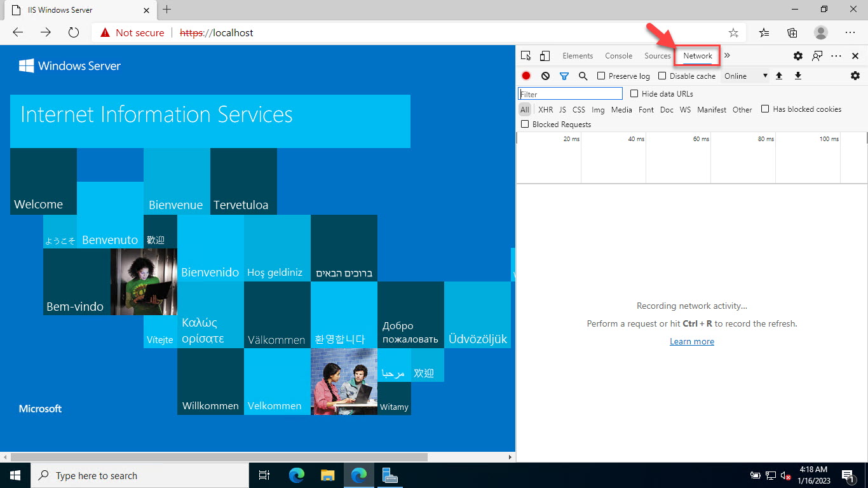Toggle the network filter funnel icon
Viewport: 868px width, 488px height.
click(564, 76)
